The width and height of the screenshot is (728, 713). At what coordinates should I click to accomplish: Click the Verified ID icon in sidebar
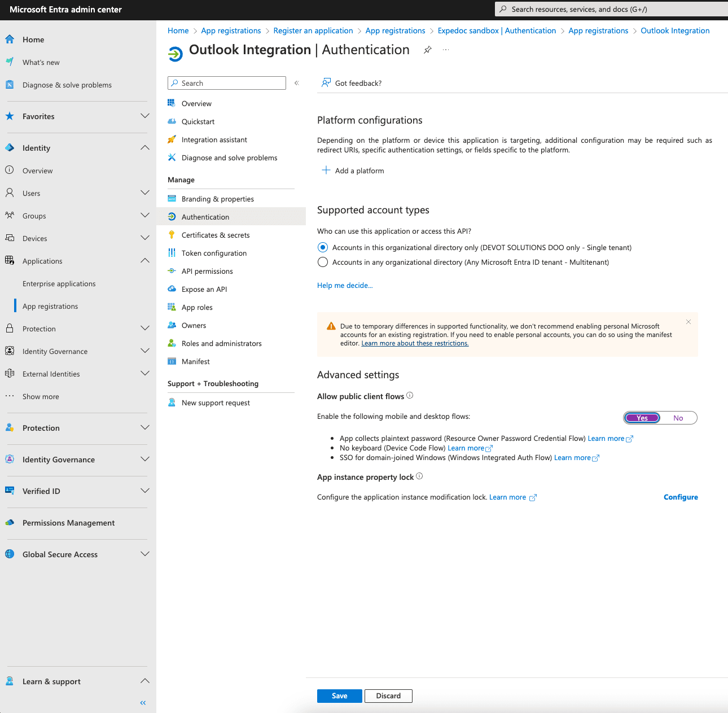[x=10, y=491]
